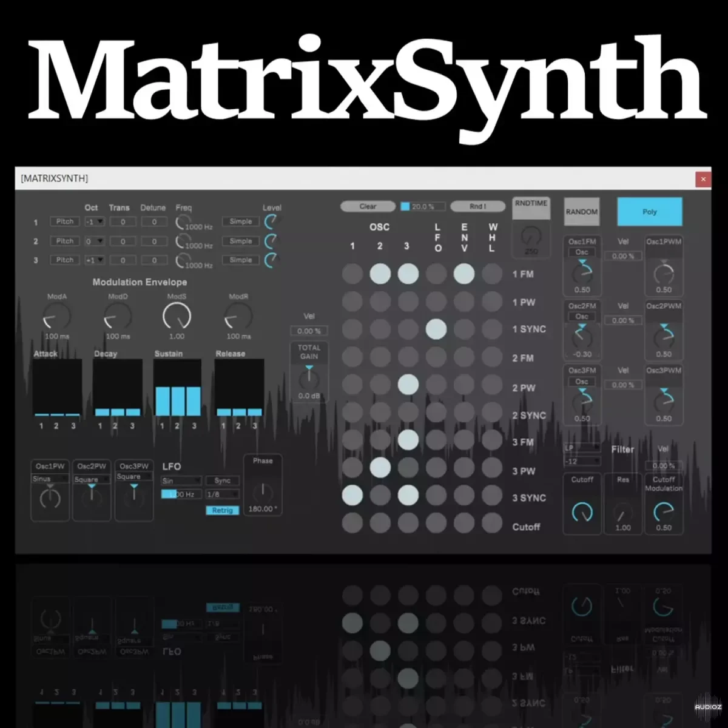728x728 pixels.
Task: Click oscillator 3 Level knob
Action: pyautogui.click(x=271, y=260)
